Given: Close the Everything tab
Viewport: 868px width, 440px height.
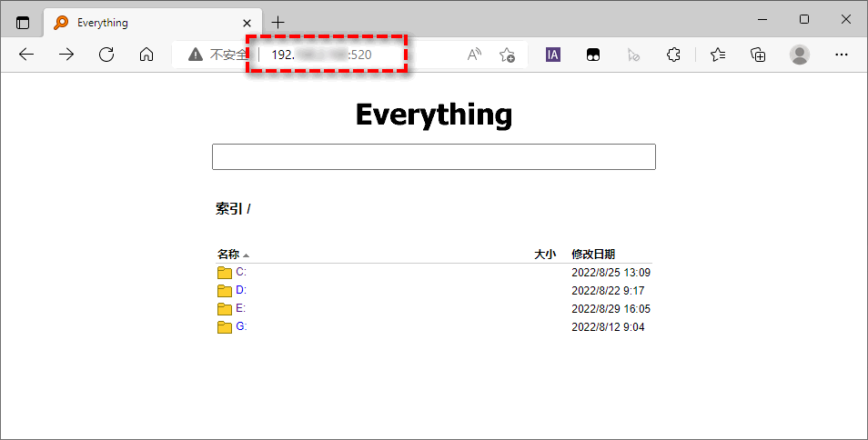Looking at the screenshot, I should coord(247,24).
